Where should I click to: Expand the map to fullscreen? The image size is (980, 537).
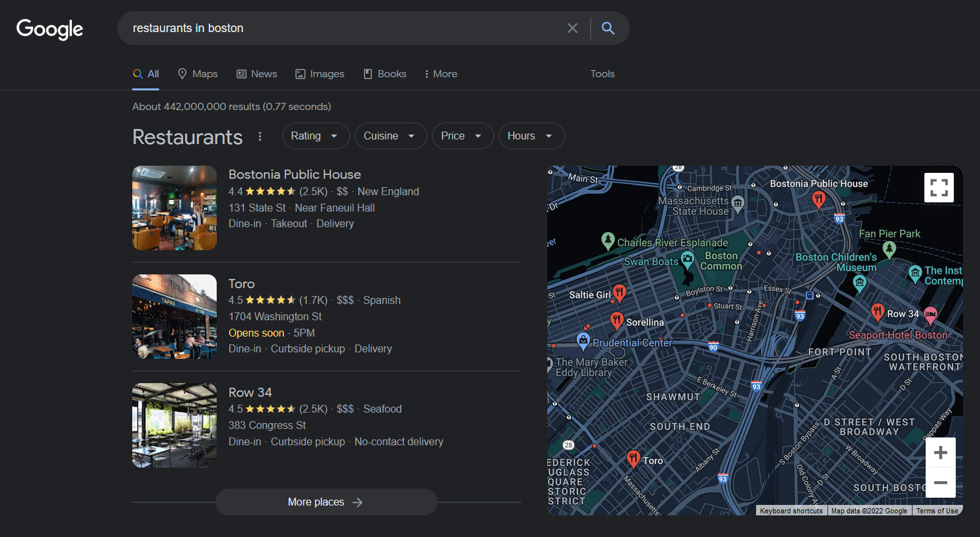[939, 187]
